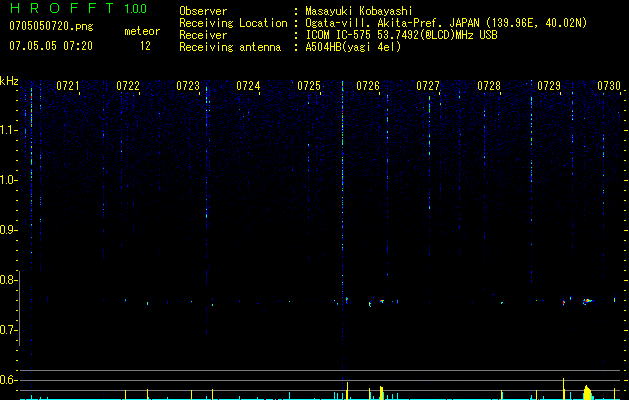Click the 0729 time marker
Screen dimensions: 629x400
click(549, 86)
